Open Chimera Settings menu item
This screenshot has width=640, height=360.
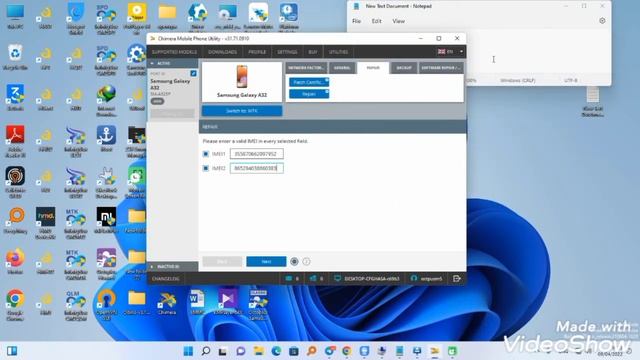pyautogui.click(x=287, y=52)
